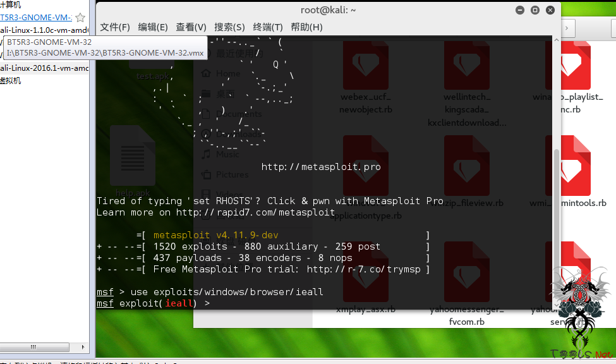Open the 终端(T) menu
616x364 pixels.
click(268, 27)
